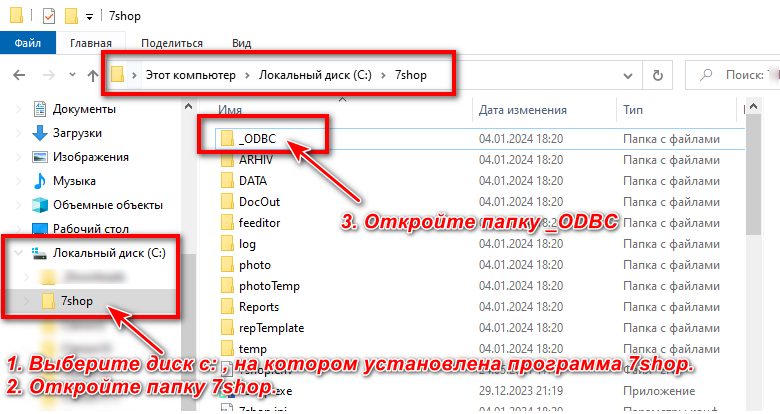Select Музыка in the navigation pane
780x414 pixels.
click(x=74, y=181)
